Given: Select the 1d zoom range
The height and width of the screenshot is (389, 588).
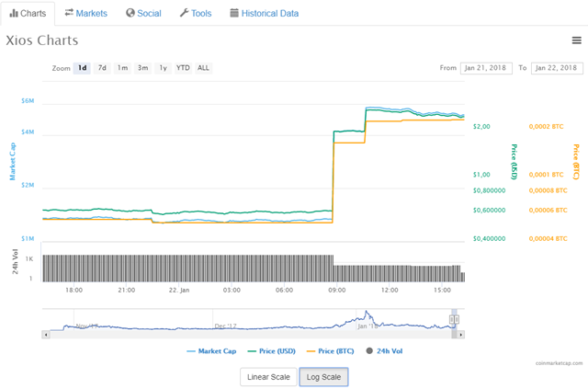Looking at the screenshot, I should (82, 68).
